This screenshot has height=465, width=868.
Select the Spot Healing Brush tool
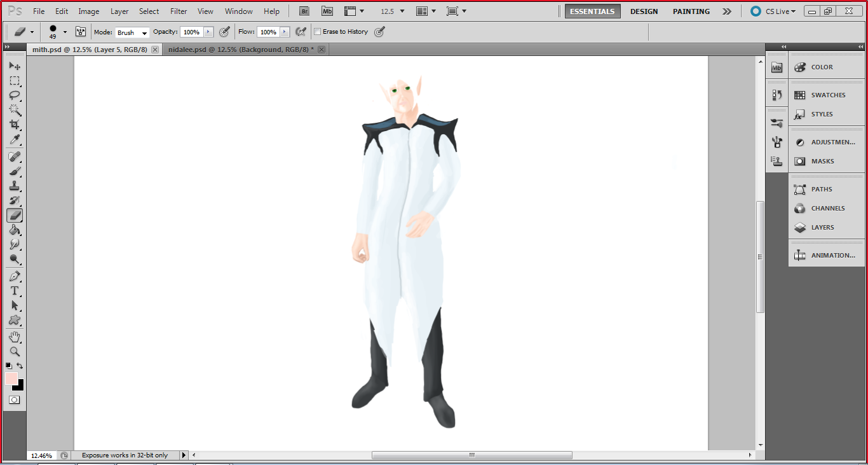click(x=15, y=156)
